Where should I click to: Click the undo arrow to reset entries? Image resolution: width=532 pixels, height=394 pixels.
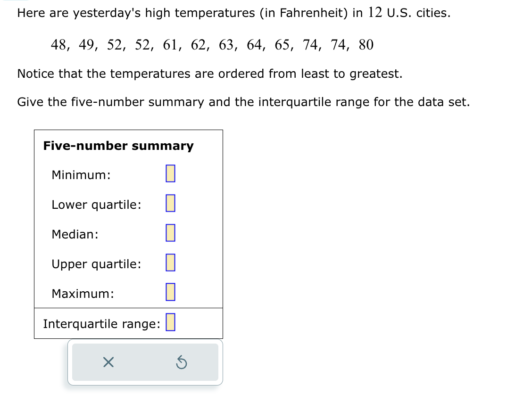(182, 361)
